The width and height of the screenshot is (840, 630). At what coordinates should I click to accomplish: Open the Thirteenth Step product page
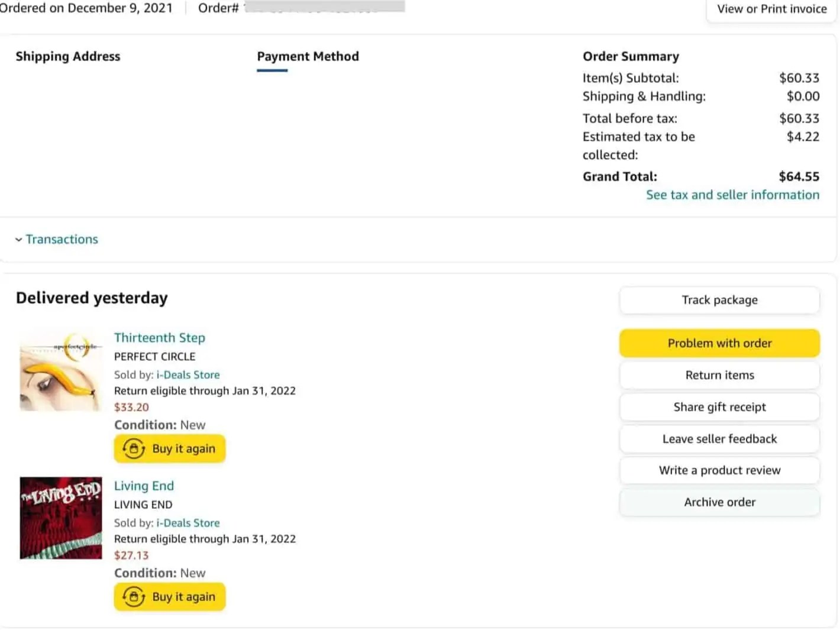160,337
